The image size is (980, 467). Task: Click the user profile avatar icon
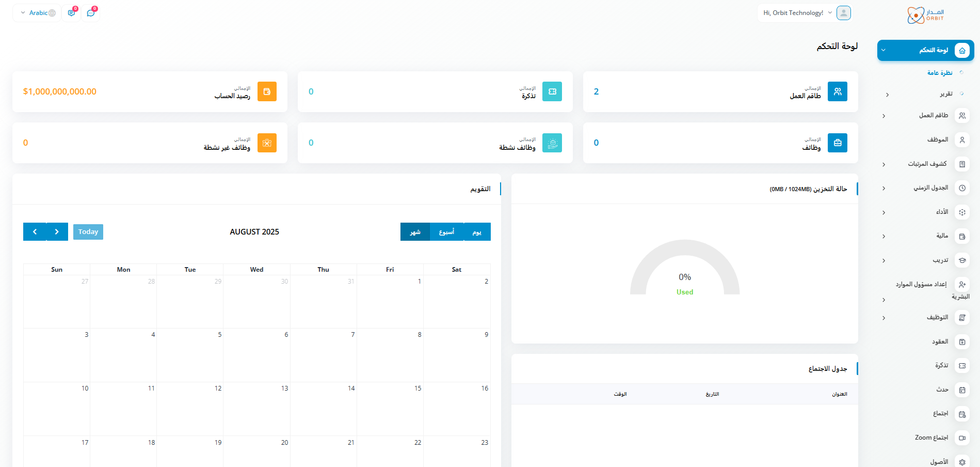(843, 13)
